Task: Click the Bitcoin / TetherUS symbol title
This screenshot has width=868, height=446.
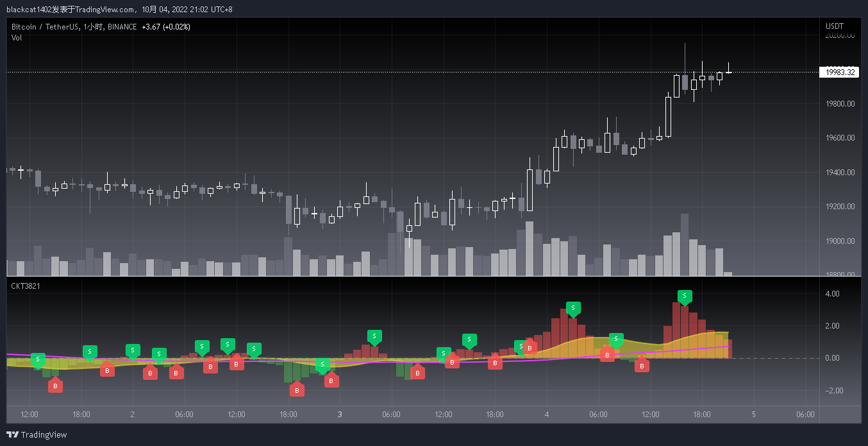Action: click(x=46, y=27)
